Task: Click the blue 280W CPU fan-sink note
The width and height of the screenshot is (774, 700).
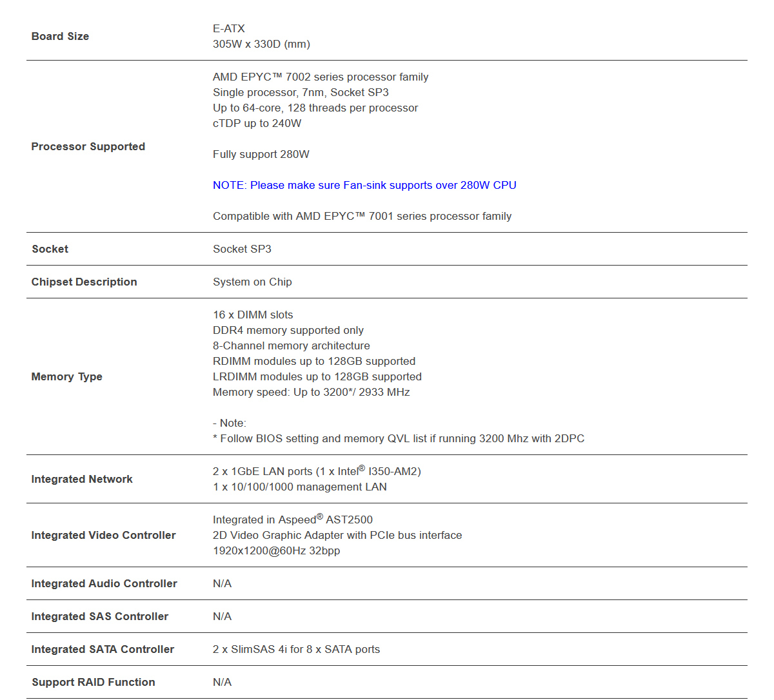Action: pos(364,186)
